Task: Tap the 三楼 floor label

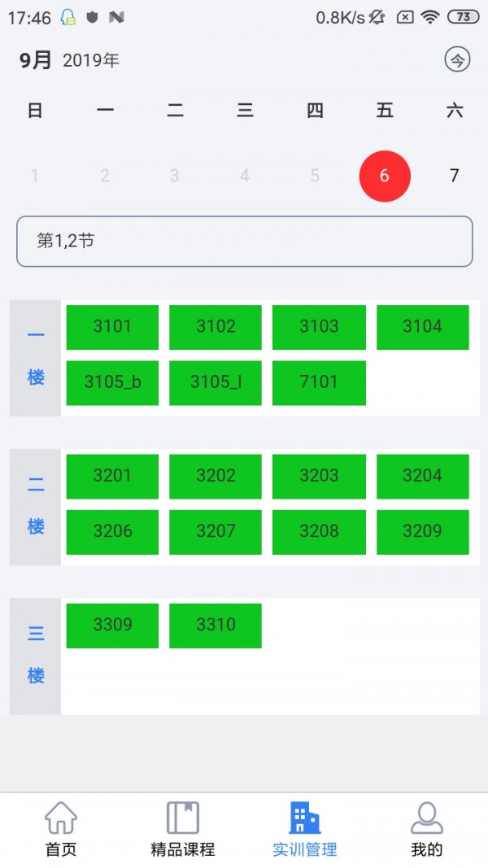Action: pos(36,656)
